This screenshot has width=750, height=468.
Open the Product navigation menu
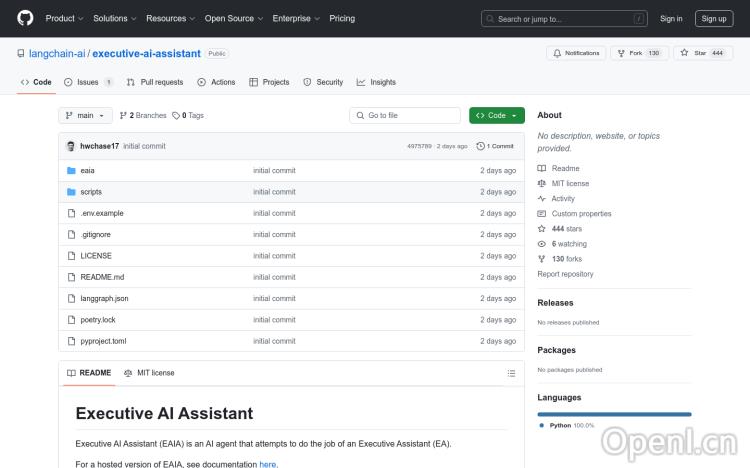(x=64, y=18)
